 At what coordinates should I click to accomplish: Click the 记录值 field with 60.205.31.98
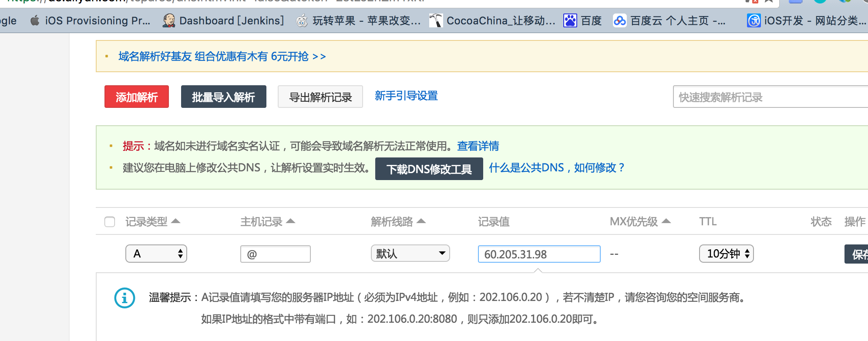[x=539, y=254]
